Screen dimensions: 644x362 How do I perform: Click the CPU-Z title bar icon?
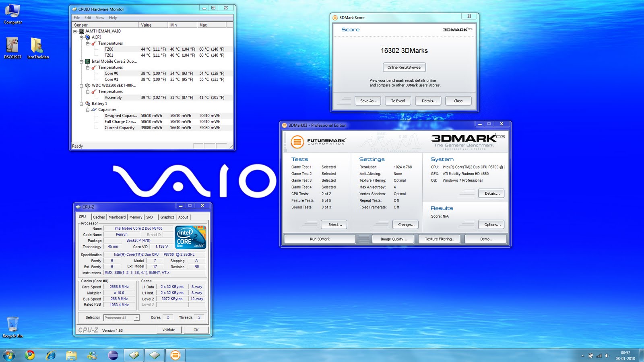coord(78,207)
